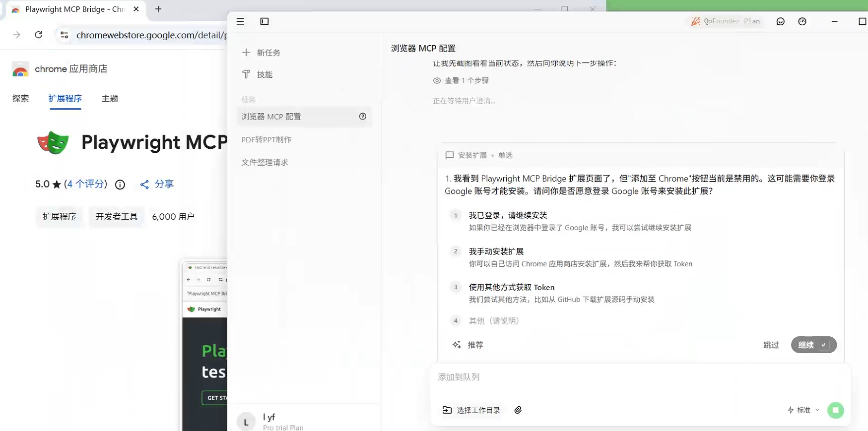Click the 继续 button
Screen dimensions: 868x431
[x=813, y=345]
